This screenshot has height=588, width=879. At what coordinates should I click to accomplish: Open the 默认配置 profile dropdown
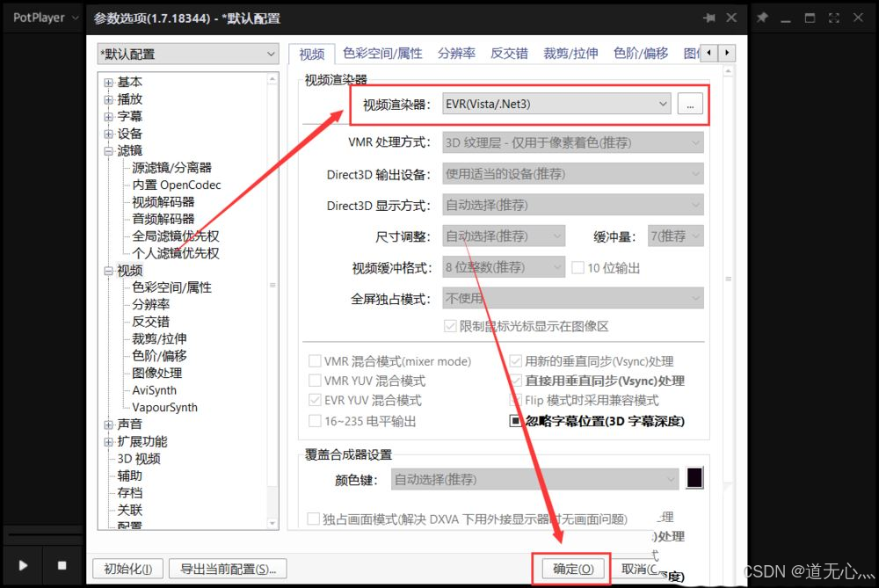[188, 54]
